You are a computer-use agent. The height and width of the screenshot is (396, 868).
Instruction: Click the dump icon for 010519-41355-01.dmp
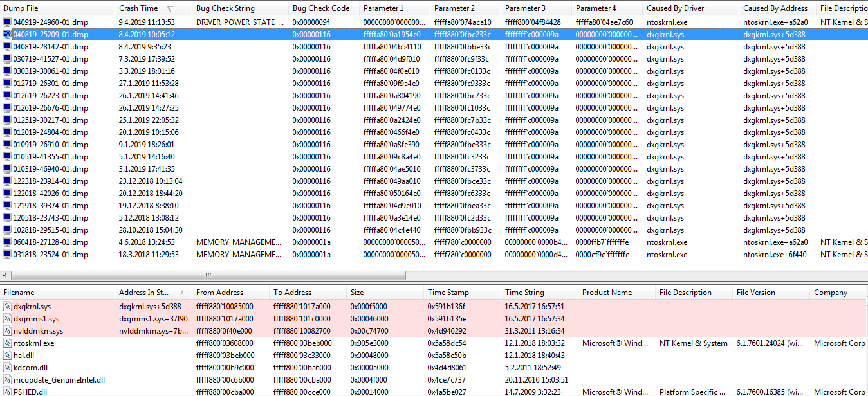7,157
